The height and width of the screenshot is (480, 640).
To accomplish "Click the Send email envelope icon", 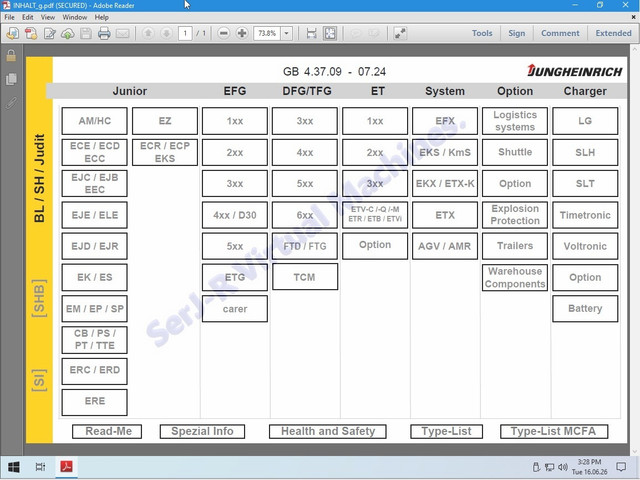I will point(122,33).
